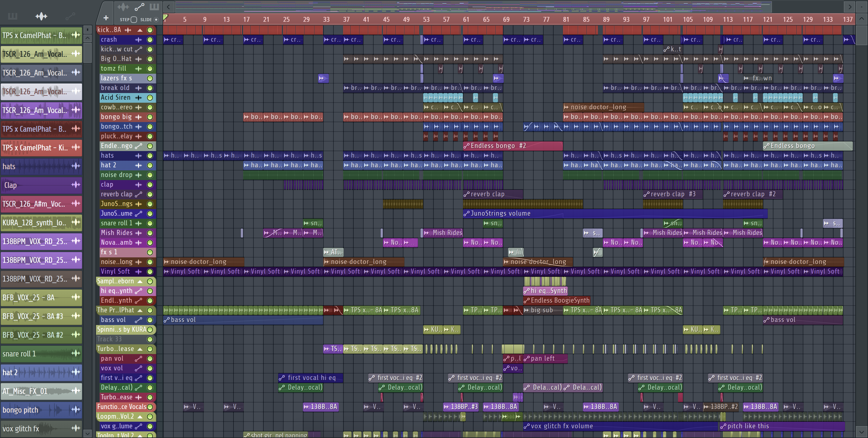
Task: Collapse the Turbo..lease track group
Action: 140,349
